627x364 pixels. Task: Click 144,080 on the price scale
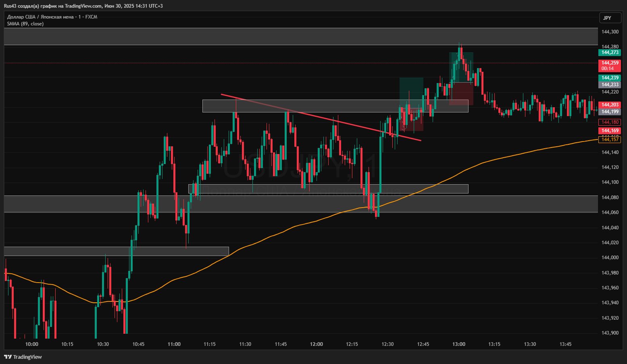610,198
